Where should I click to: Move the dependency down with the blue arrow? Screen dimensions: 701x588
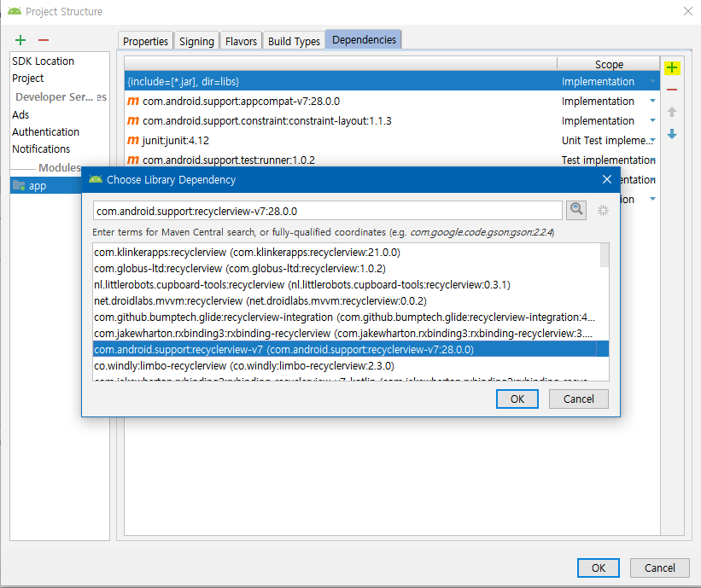[x=672, y=134]
